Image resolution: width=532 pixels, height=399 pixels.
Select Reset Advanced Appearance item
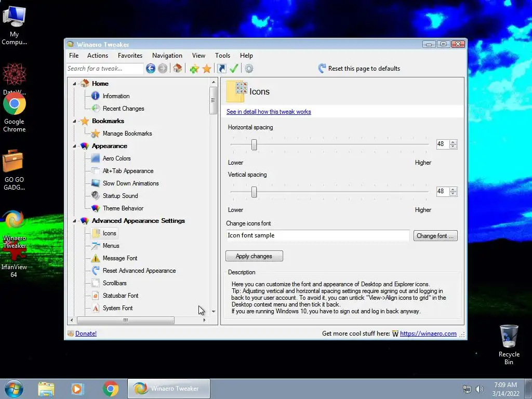click(139, 271)
